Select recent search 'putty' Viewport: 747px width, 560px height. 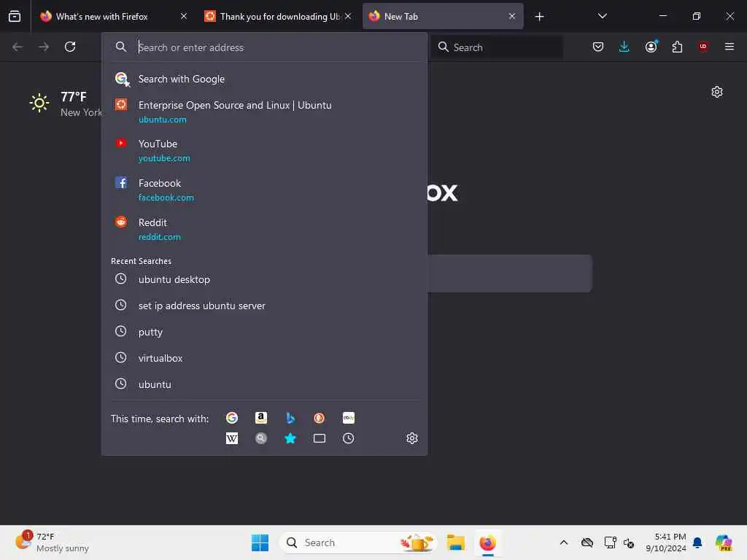[x=264, y=332]
